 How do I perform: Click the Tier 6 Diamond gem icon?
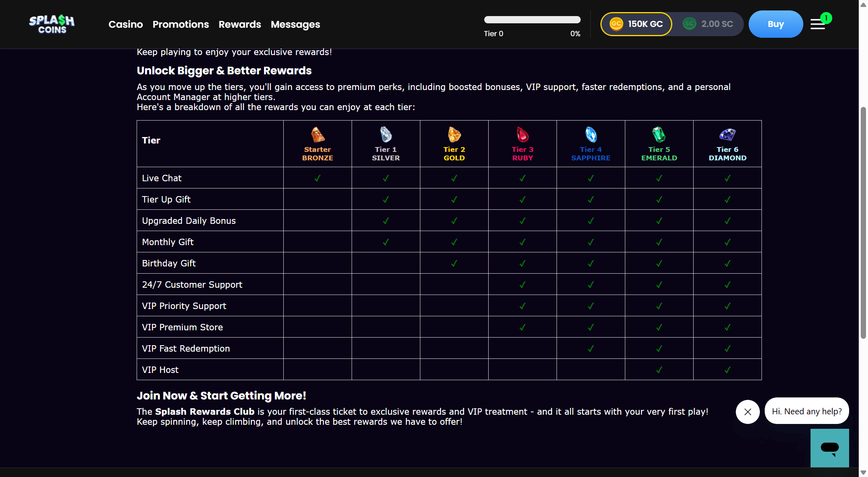[727, 135]
